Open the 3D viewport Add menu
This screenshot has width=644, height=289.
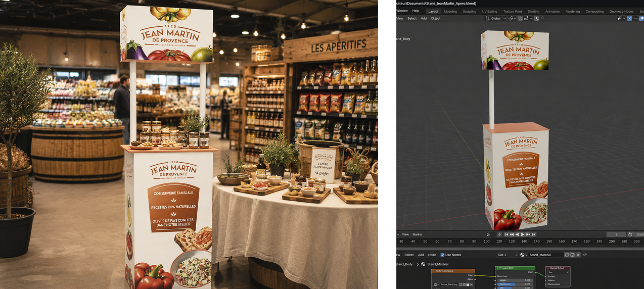pos(424,18)
